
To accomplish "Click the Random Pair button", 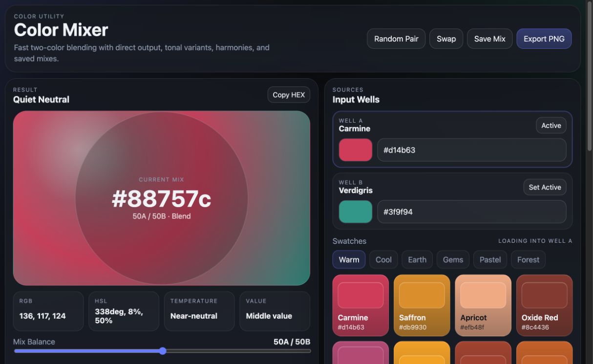I will coord(396,39).
